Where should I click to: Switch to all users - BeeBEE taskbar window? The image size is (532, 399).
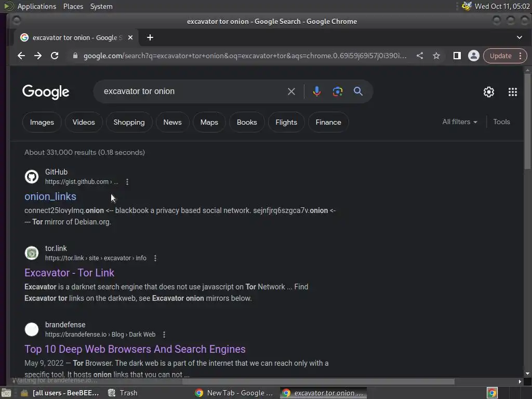tap(60, 393)
